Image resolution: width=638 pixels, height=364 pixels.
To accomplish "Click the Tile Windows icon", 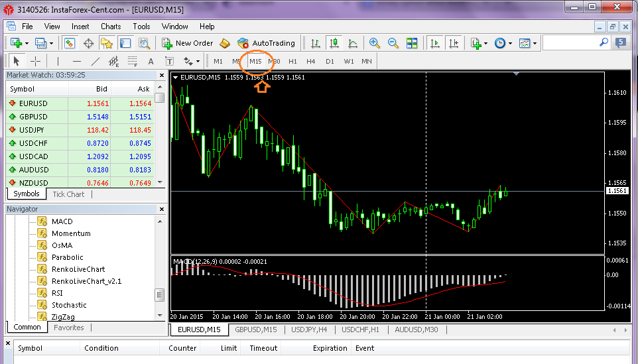I will [412, 42].
